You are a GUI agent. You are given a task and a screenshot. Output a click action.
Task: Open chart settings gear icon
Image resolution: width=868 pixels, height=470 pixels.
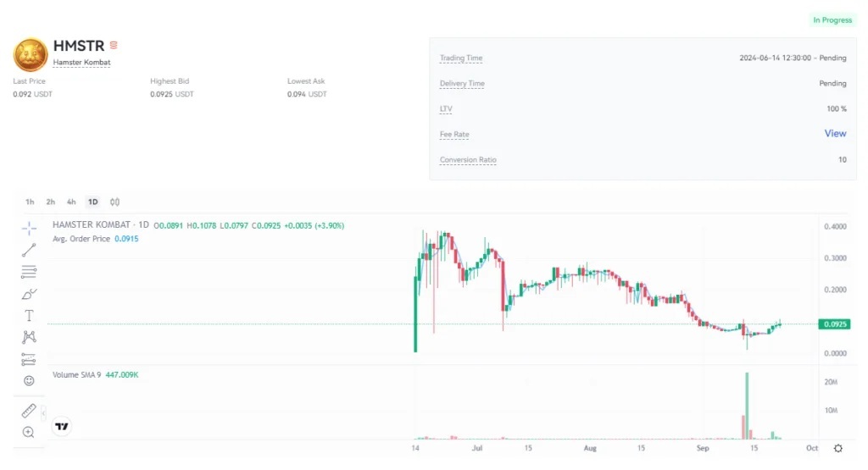[x=838, y=449]
